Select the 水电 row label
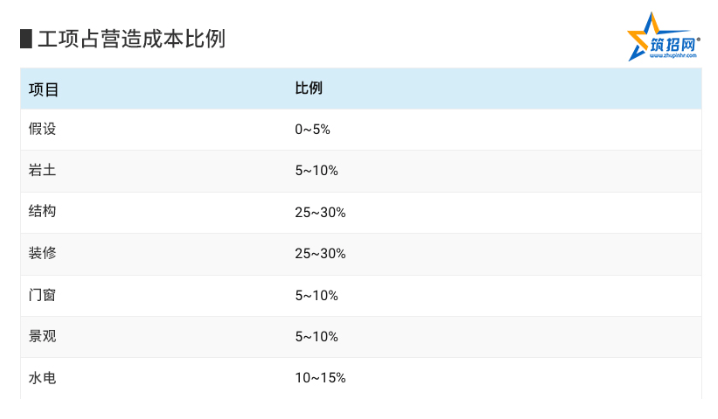718x419 pixels. [x=42, y=377]
